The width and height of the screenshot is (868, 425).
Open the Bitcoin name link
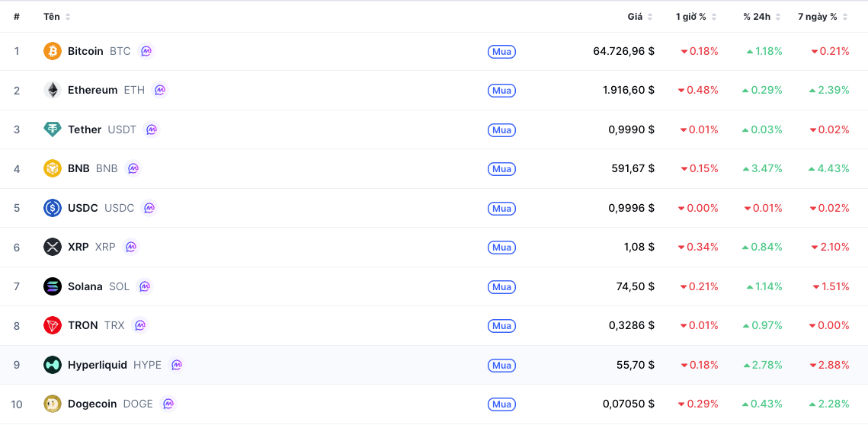(x=85, y=51)
